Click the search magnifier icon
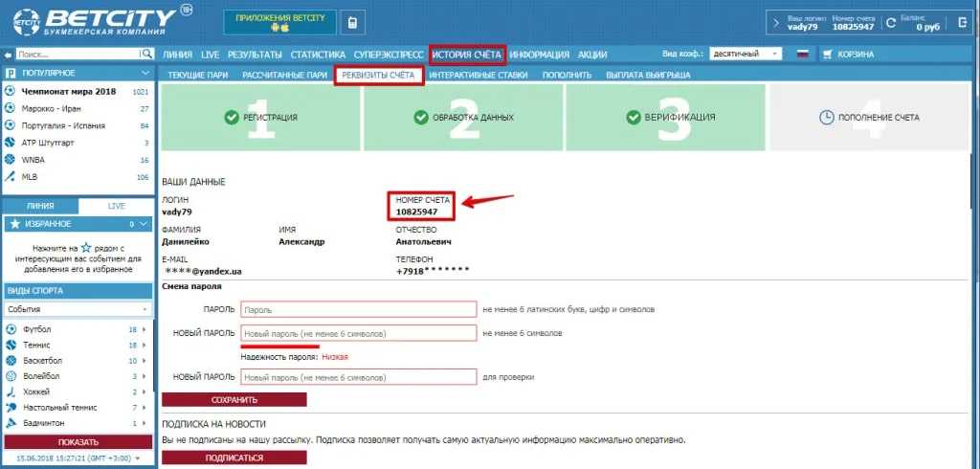Screen dimensions: 980x469 point(146,55)
